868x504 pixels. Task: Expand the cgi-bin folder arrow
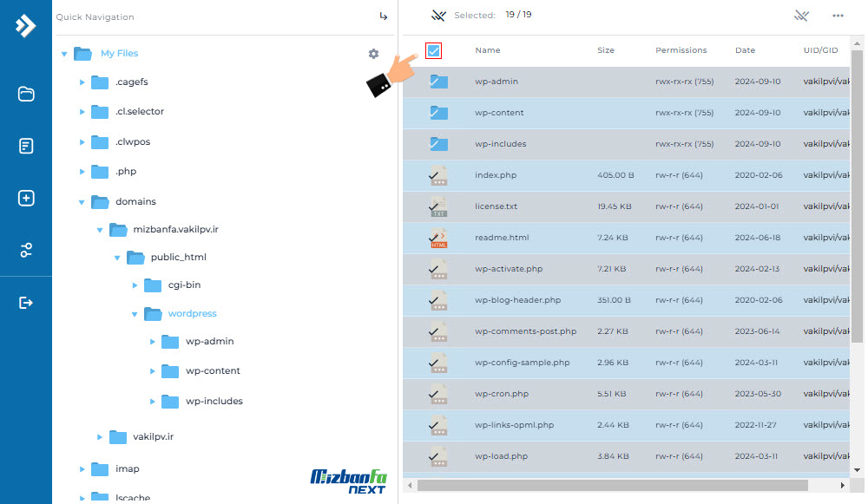135,285
